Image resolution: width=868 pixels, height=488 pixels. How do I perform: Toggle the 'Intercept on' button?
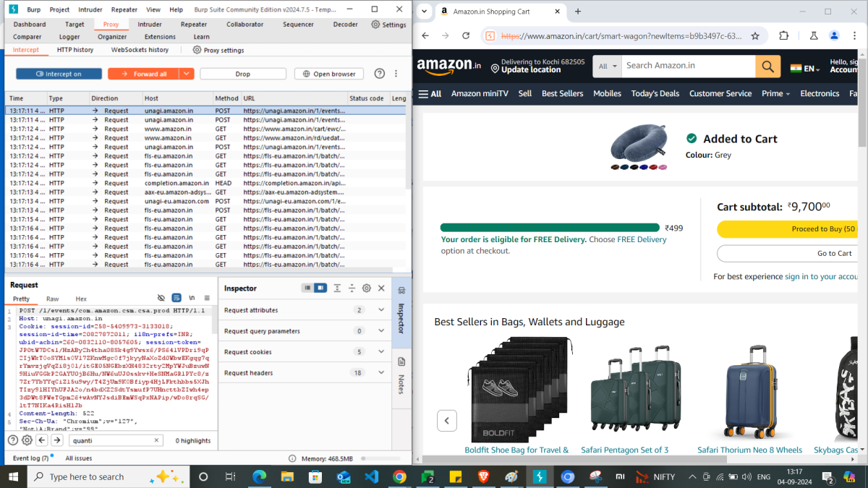coord(59,74)
